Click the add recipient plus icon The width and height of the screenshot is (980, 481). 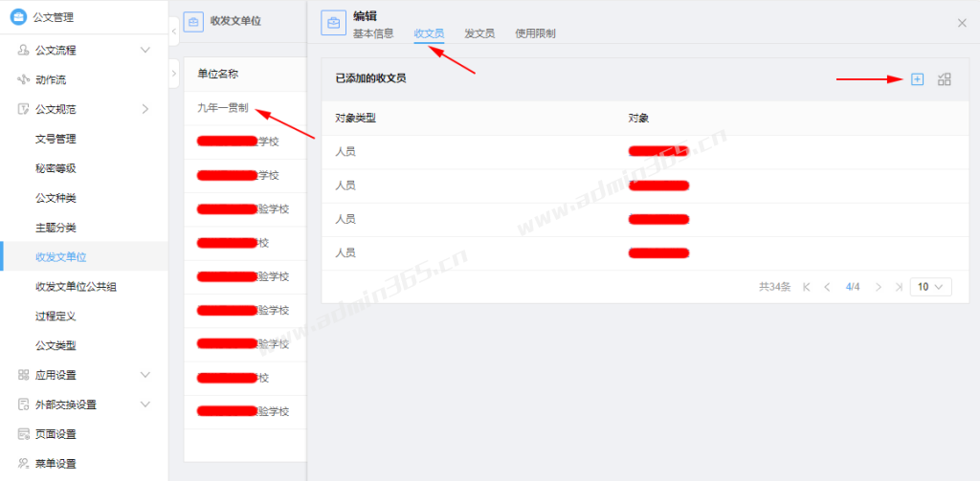click(917, 79)
